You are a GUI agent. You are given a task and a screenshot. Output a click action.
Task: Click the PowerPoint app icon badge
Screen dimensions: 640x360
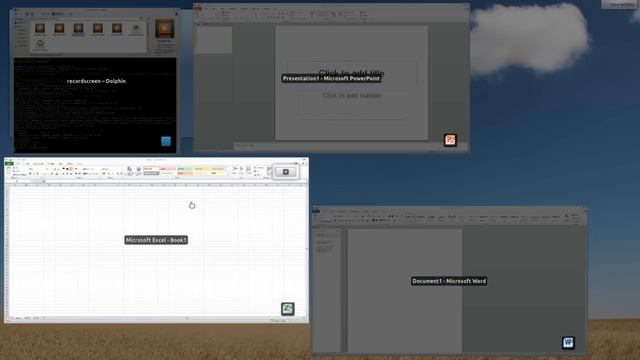pos(450,140)
